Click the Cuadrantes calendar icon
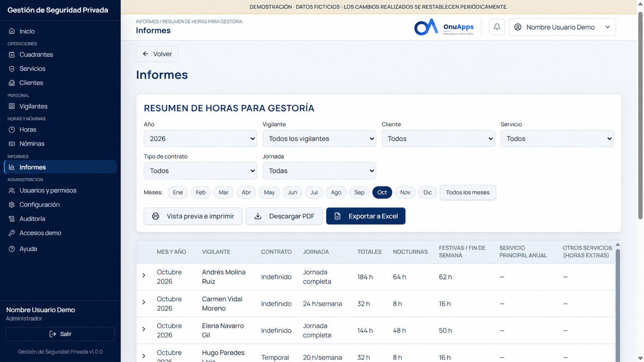This screenshot has width=644, height=362. click(x=12, y=55)
